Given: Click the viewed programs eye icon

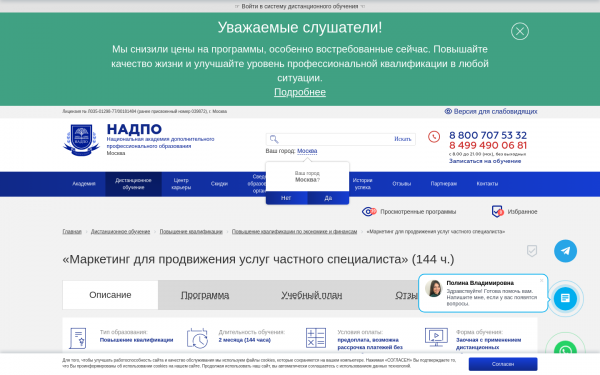Looking at the screenshot, I should (369, 212).
